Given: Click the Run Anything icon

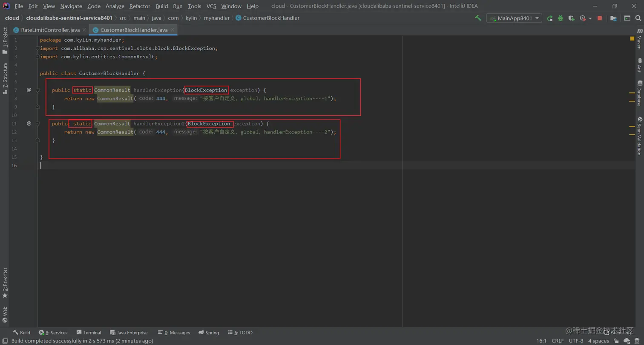Looking at the screenshot, I should click(627, 18).
